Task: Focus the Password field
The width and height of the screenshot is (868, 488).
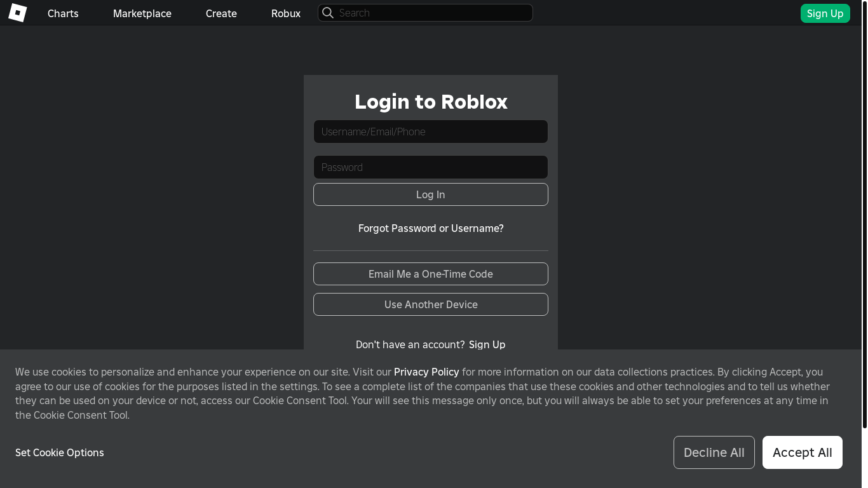Action: click(x=431, y=167)
